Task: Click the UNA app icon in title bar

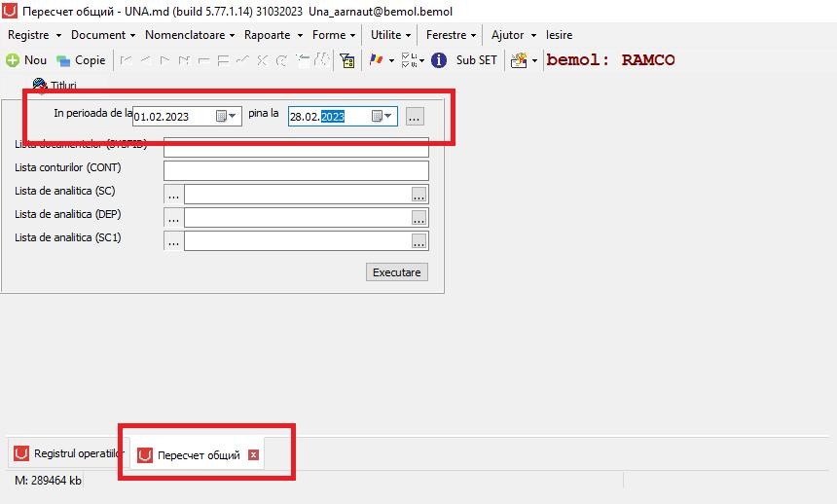Action: (10, 11)
